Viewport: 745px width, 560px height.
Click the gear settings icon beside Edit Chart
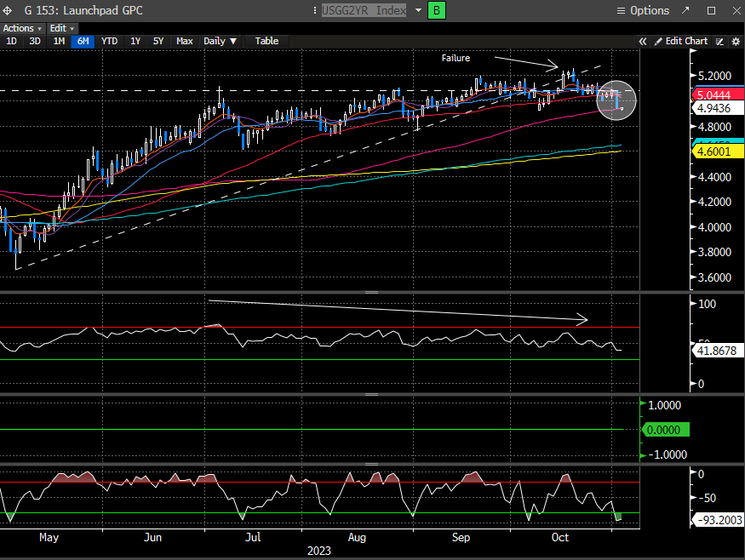tap(736, 41)
